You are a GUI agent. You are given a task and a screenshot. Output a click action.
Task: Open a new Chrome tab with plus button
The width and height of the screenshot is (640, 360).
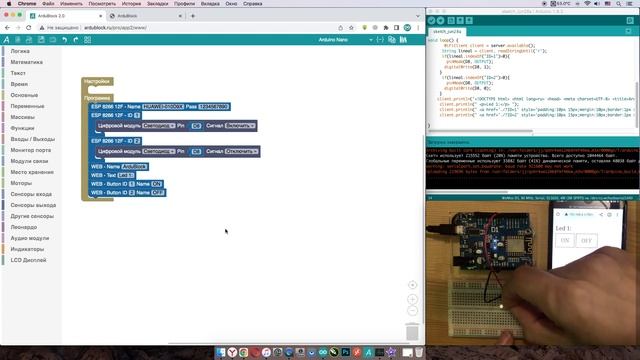pyautogui.click(x=193, y=16)
